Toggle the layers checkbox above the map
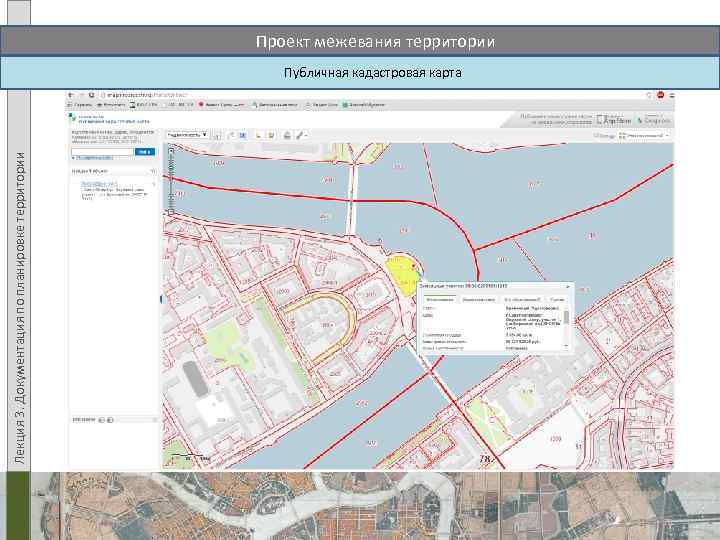The image size is (720, 540). [596, 135]
